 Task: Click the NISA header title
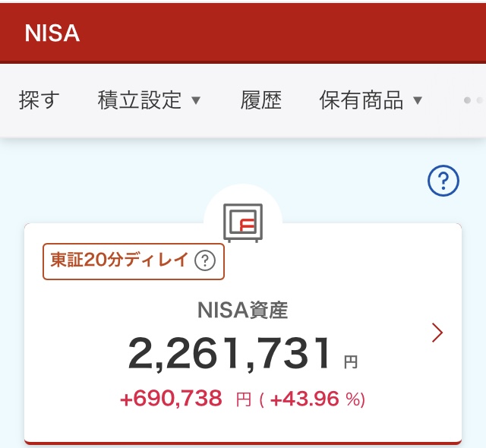[52, 33]
